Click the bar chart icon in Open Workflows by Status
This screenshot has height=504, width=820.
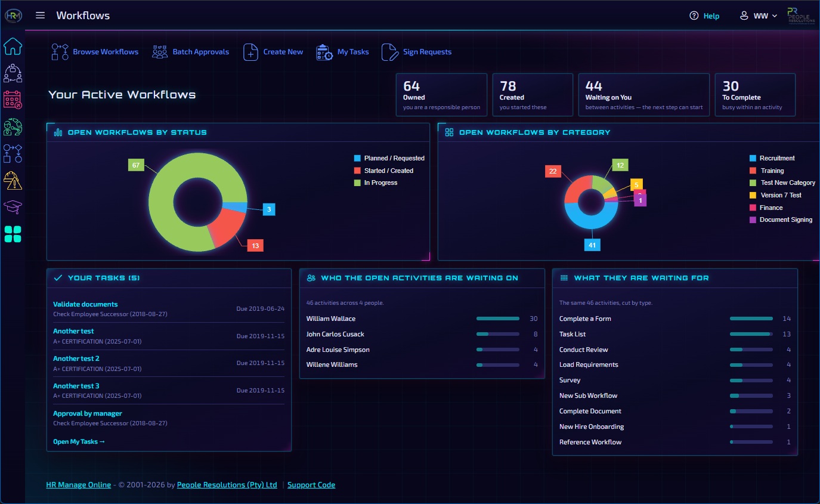[x=58, y=132]
